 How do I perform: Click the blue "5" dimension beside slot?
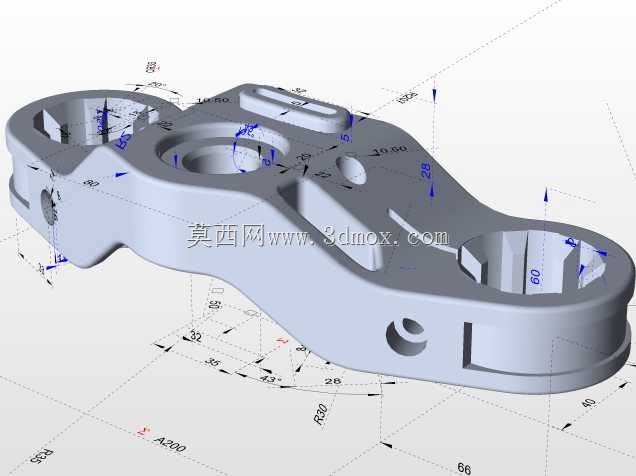[346, 138]
